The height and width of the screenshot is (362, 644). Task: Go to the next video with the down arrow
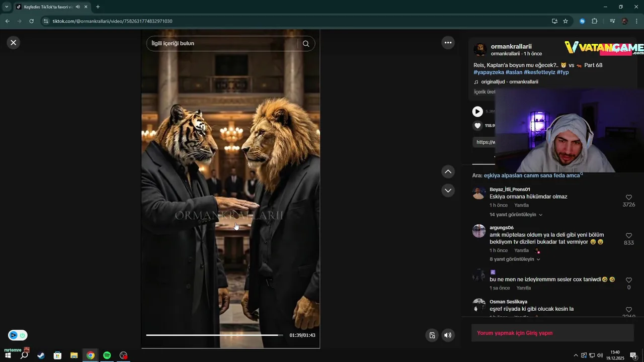pos(448,191)
